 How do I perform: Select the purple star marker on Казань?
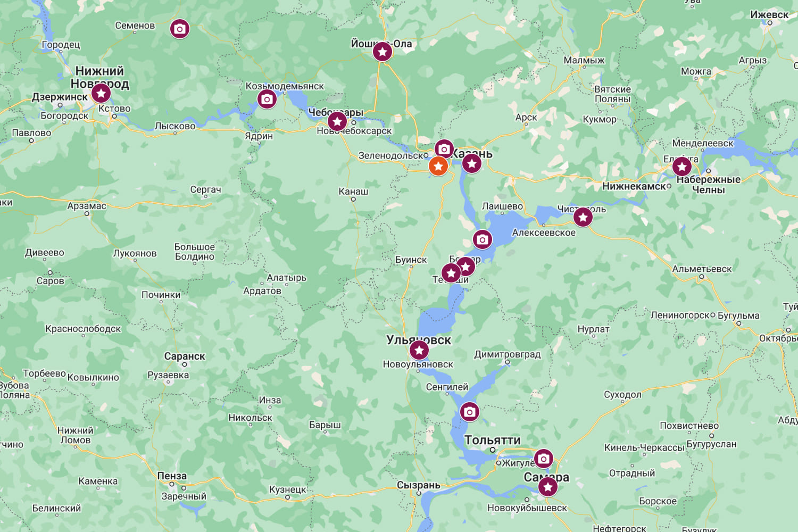pyautogui.click(x=472, y=163)
